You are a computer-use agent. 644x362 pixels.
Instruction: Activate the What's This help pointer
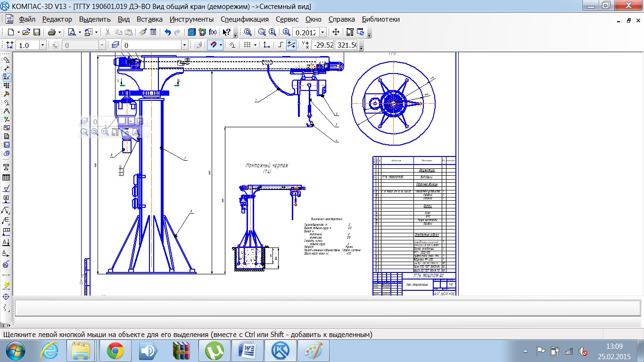226,32
